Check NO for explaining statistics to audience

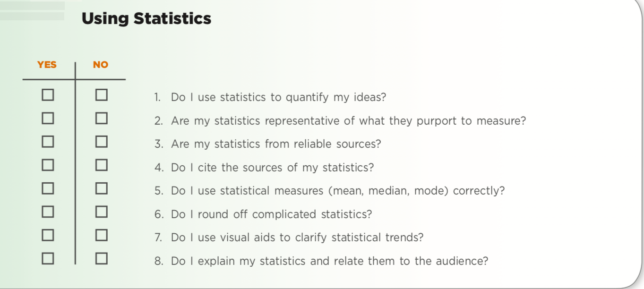click(101, 258)
